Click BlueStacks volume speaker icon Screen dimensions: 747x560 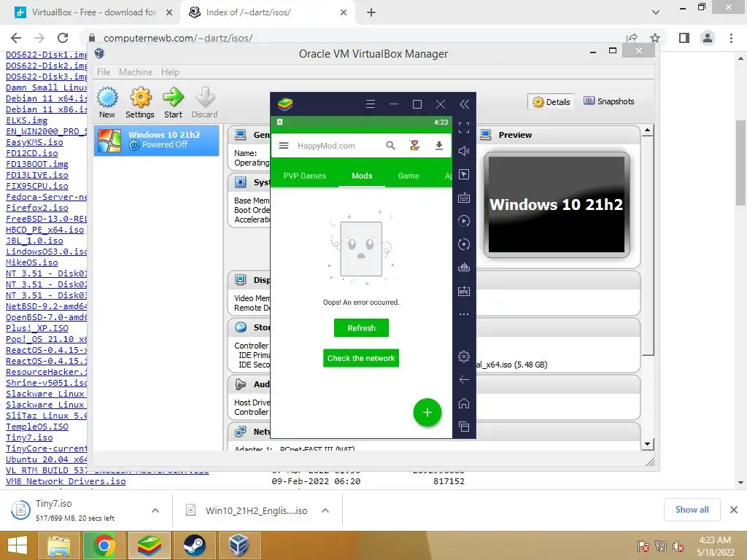click(x=464, y=151)
